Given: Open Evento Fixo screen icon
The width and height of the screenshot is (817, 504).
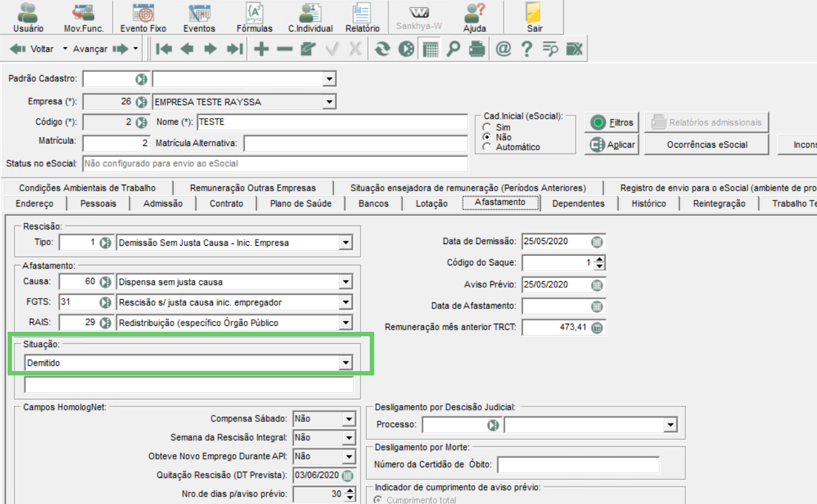Looking at the screenshot, I should (x=143, y=17).
